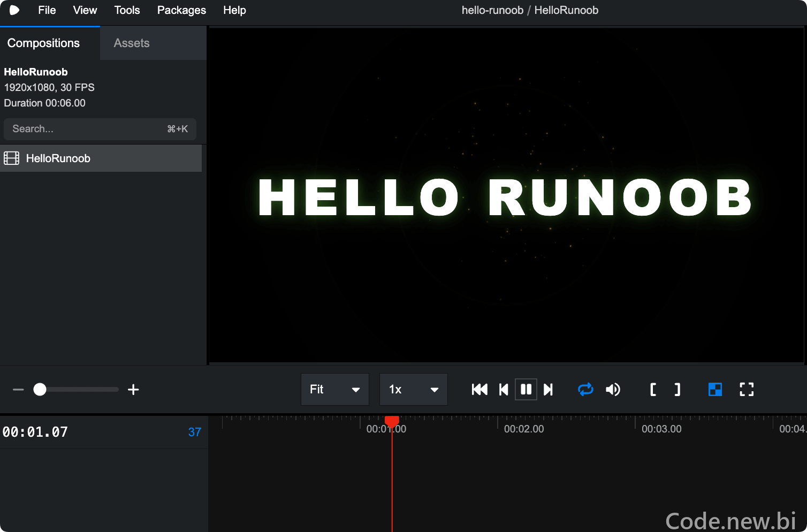Viewport: 807px width, 532px height.
Task: Set the in point marker
Action: 653,389
